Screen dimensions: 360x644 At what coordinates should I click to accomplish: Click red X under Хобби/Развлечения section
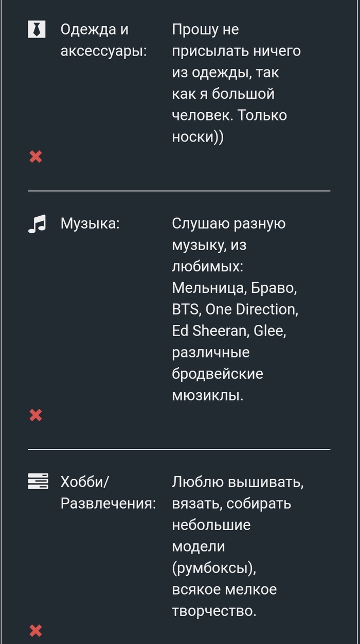35,631
